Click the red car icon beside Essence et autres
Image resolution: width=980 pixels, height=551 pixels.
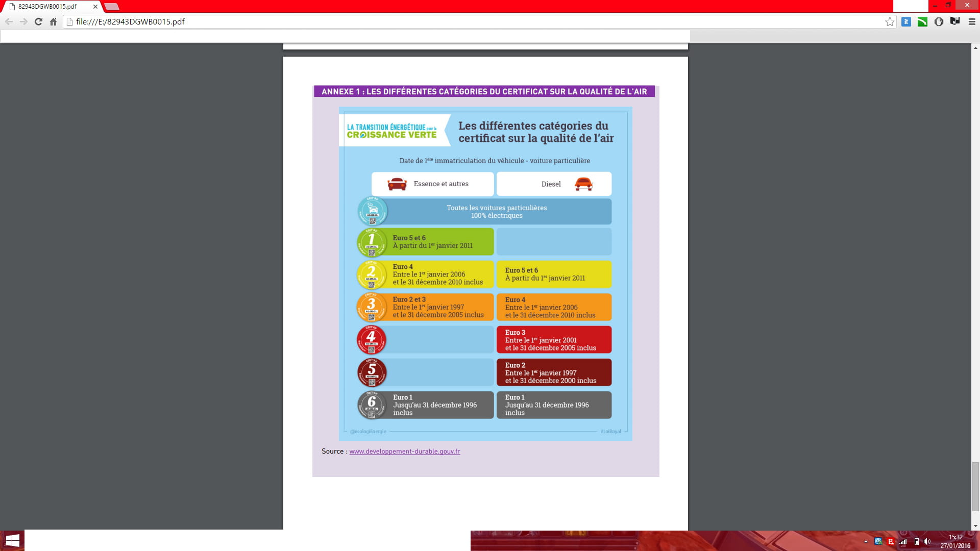397,184
